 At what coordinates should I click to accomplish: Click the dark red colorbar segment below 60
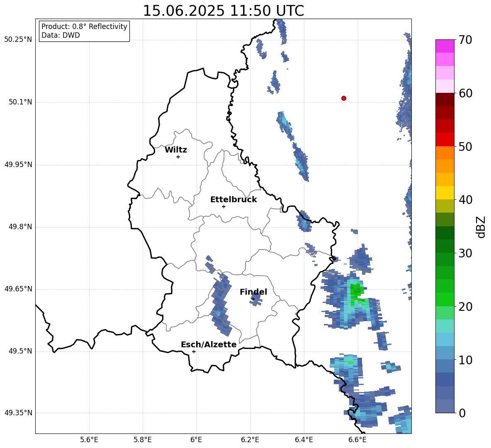click(x=445, y=99)
